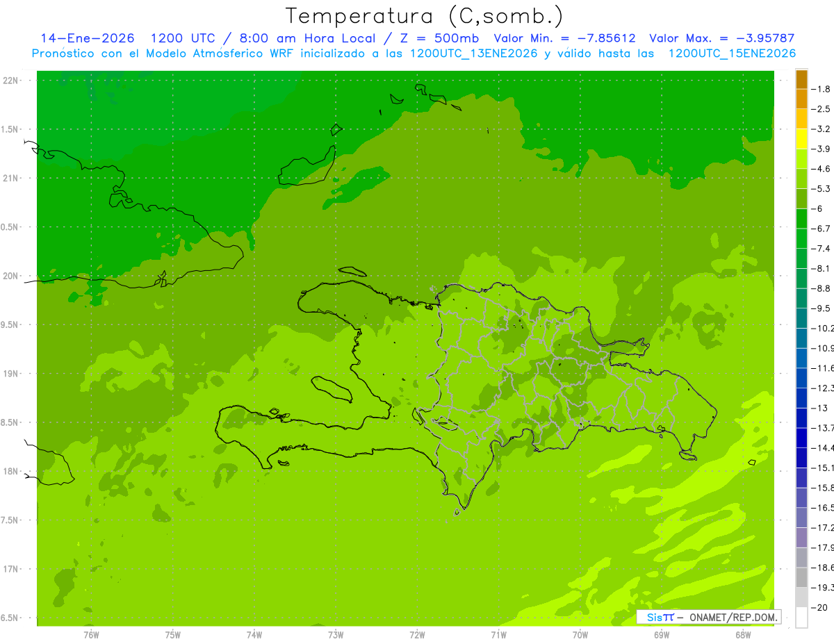Screen dimensions: 834x644
Task: Click the '76W' longitude label
Action: (91, 634)
